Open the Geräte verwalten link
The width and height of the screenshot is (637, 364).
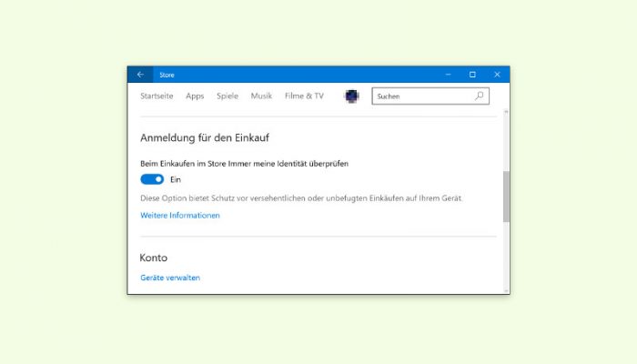coord(170,278)
